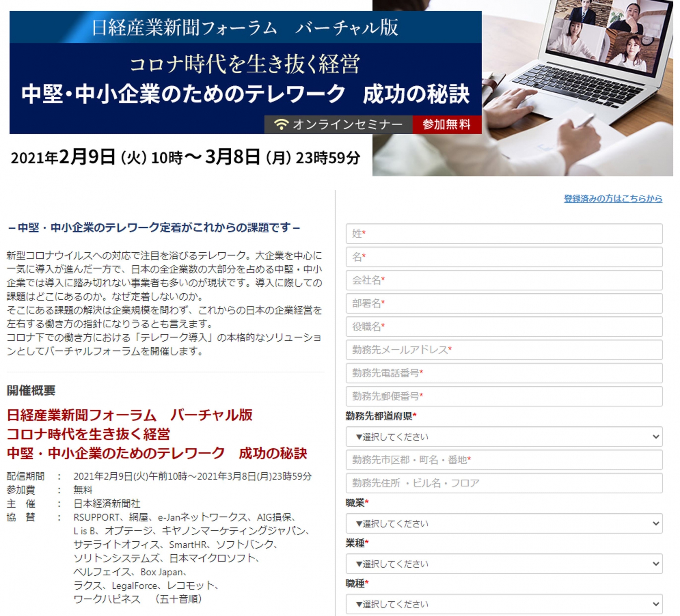Click the コロナ時代を生き抜く経営 banner subtitle
Viewport: 680px width, 616px height.
[245, 64]
